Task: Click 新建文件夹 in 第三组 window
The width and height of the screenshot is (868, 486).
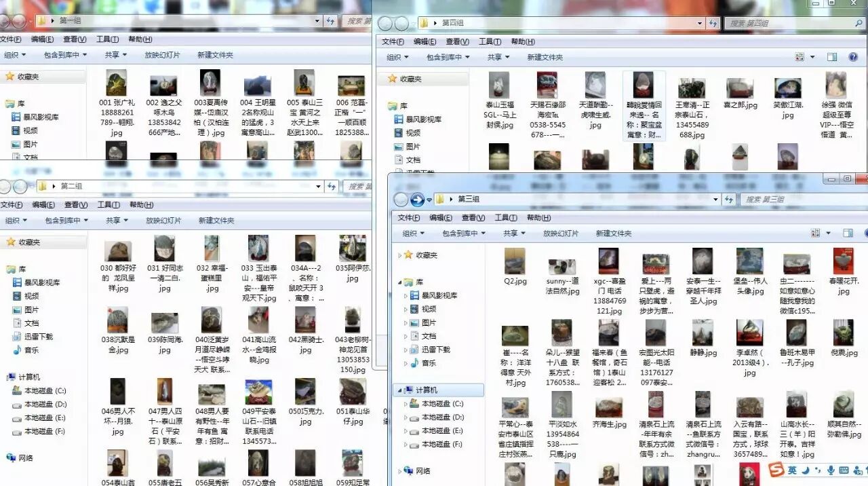Action: point(614,233)
